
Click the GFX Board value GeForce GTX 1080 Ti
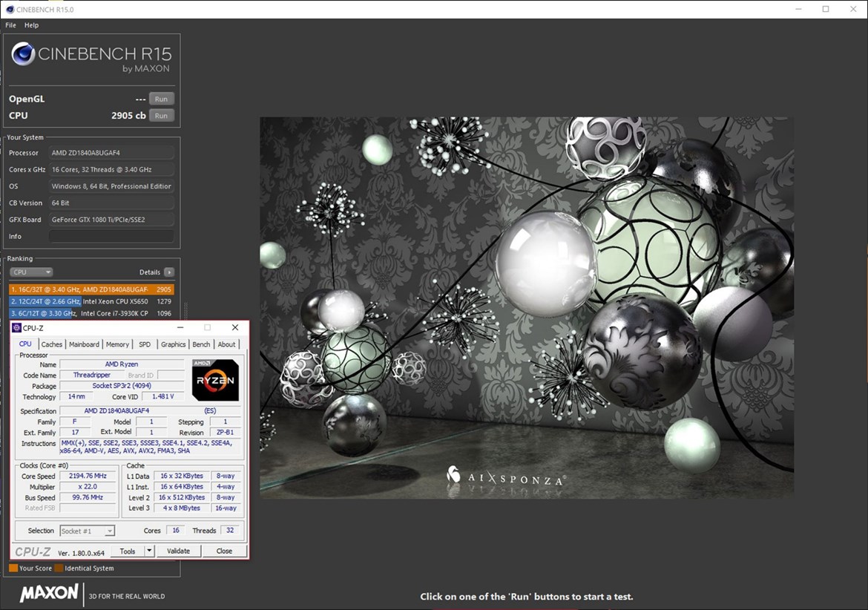111,220
